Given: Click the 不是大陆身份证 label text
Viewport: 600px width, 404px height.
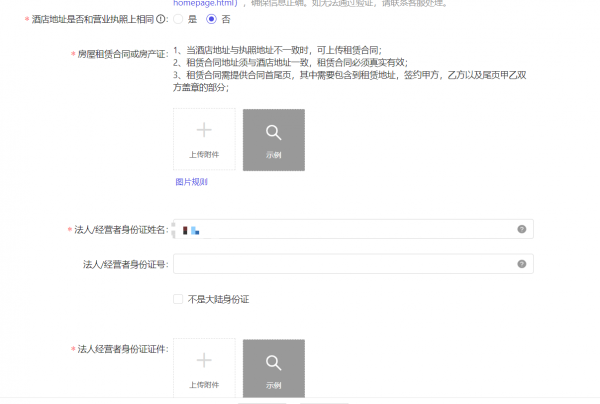Looking at the screenshot, I should click(218, 299).
